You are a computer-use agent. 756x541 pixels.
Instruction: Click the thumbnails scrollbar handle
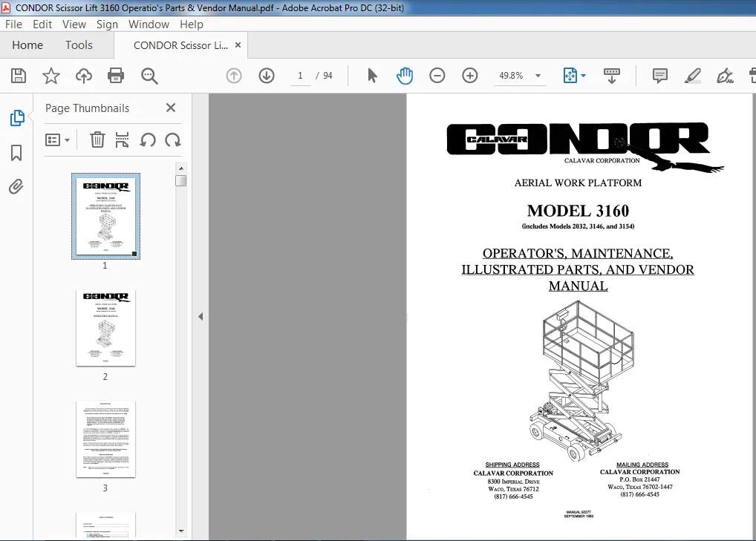click(x=181, y=180)
